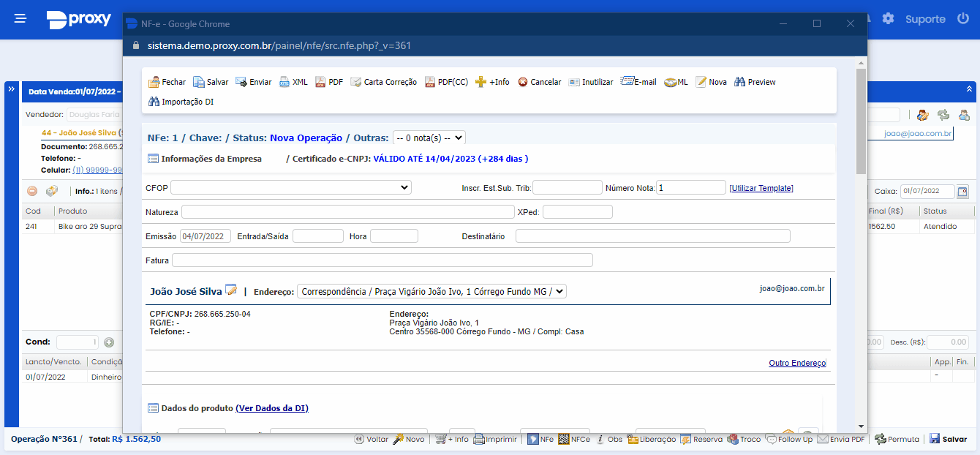Click the green refresh arrows icon
The width and height of the screenshot is (980, 455).
pyautogui.click(x=943, y=115)
